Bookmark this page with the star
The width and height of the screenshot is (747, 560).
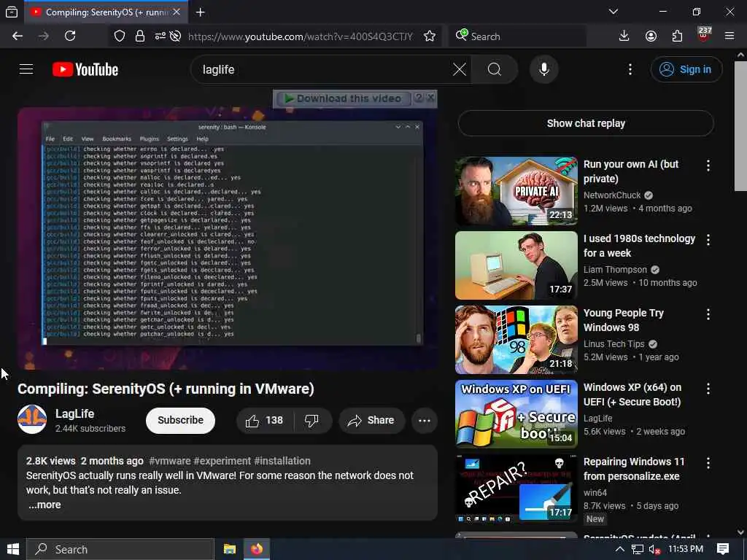(x=430, y=36)
